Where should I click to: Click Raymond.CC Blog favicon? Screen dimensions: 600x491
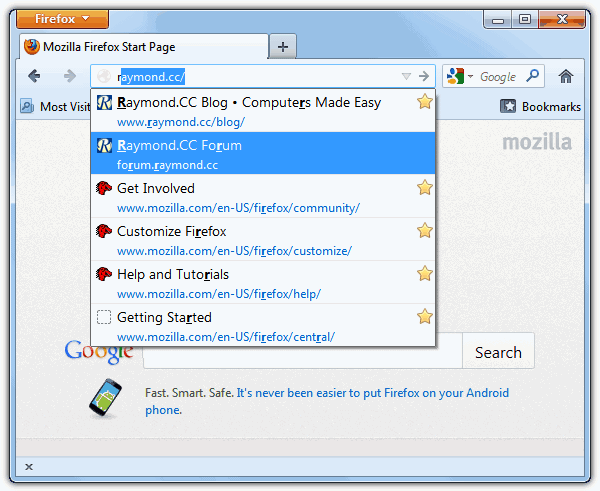pyautogui.click(x=104, y=102)
